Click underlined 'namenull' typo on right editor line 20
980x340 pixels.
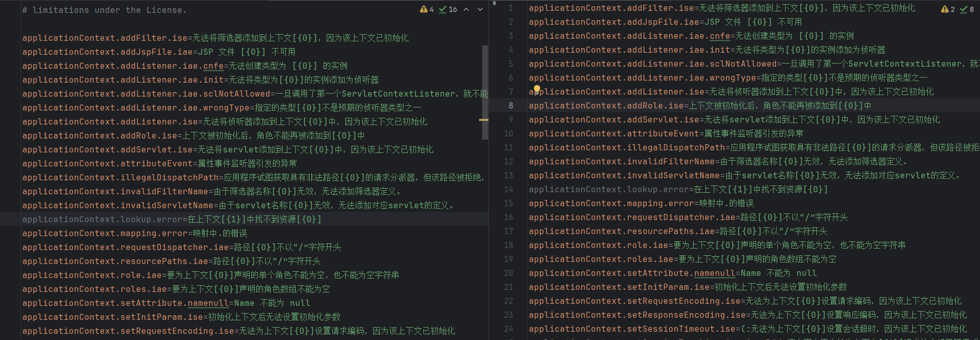(714, 273)
